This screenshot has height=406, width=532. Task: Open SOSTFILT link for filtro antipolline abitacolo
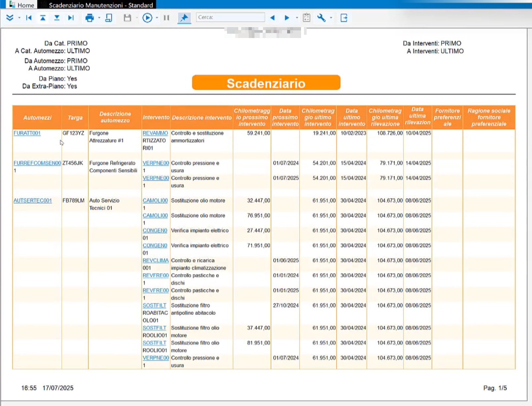tap(155, 305)
